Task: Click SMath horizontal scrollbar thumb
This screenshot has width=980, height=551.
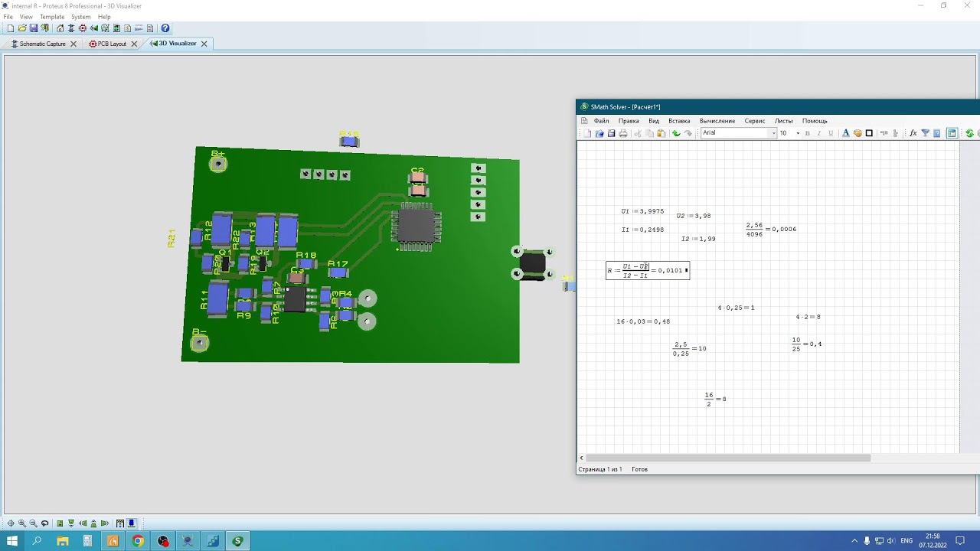Action: (x=727, y=458)
